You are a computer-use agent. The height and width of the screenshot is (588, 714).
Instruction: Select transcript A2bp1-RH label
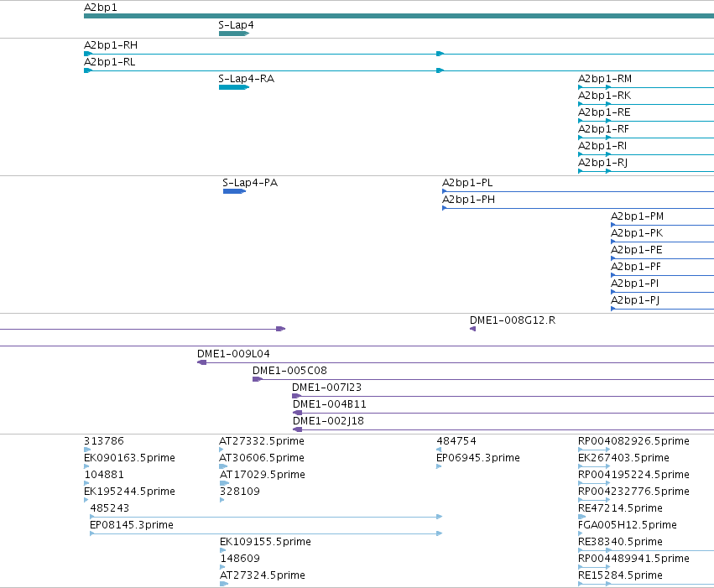(111, 45)
